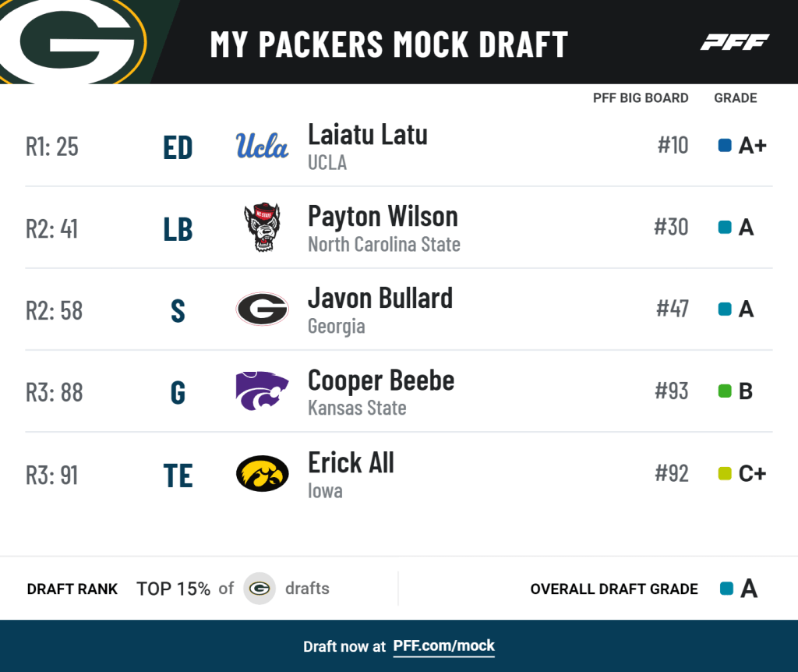The image size is (798, 672).
Task: Select the Laiatu Latu player name
Action: [x=367, y=135]
